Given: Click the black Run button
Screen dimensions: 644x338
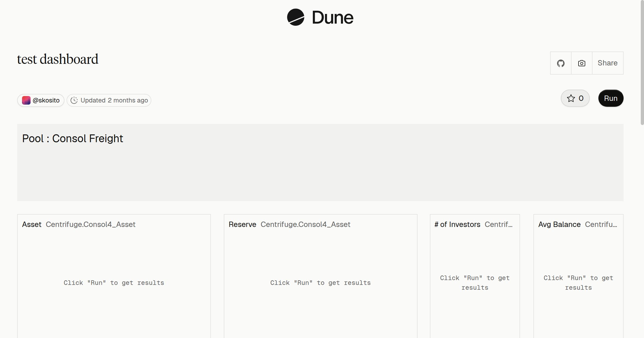Looking at the screenshot, I should (611, 98).
